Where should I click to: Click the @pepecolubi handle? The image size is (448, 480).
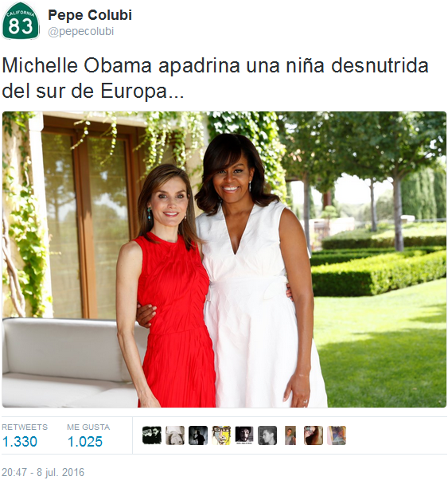coord(81,31)
